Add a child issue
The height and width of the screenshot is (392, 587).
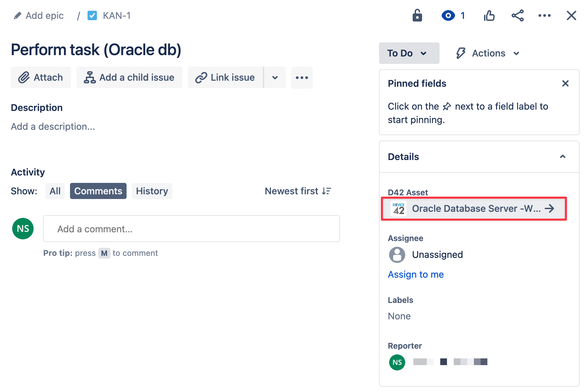(x=129, y=78)
